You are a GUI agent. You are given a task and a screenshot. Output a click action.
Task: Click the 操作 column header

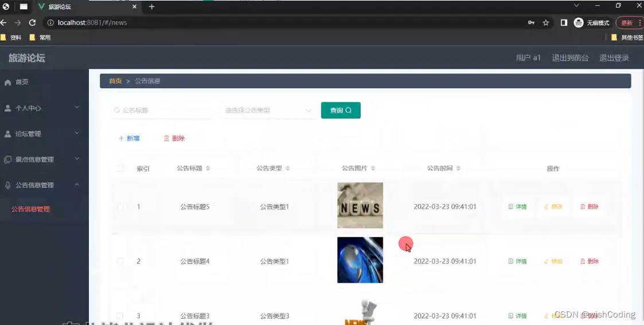[553, 169]
